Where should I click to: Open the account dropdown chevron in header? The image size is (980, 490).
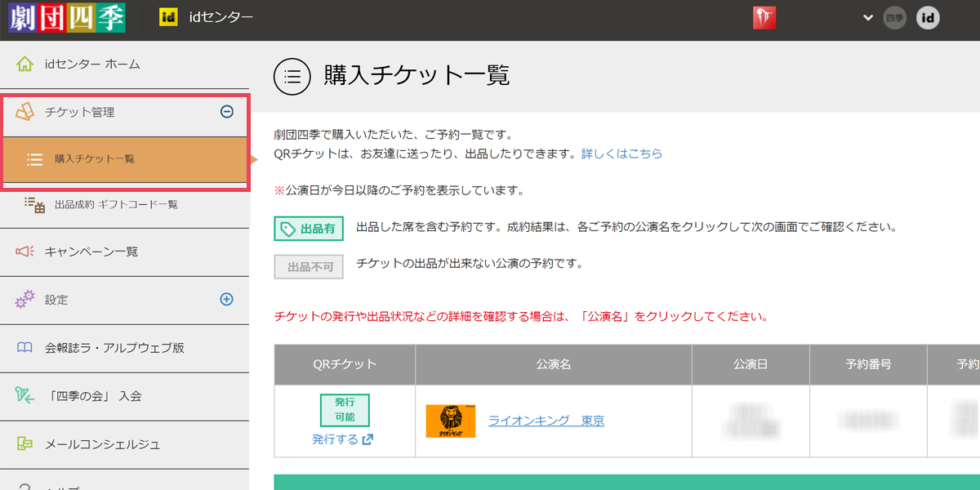(867, 18)
